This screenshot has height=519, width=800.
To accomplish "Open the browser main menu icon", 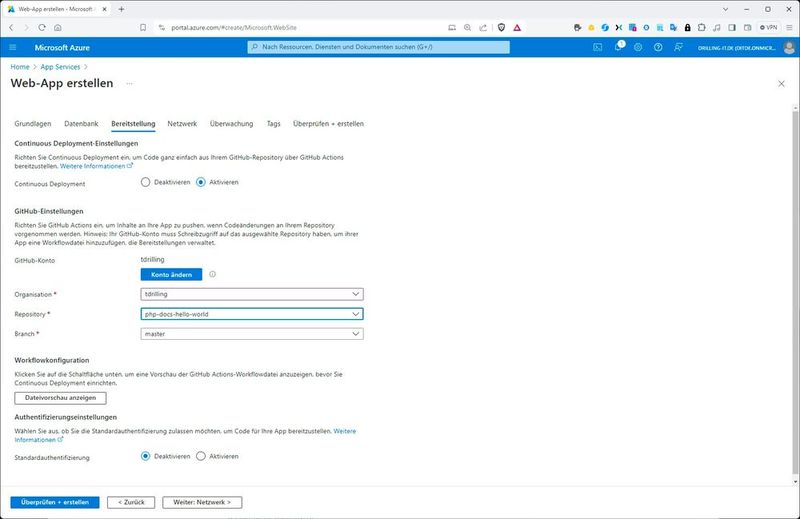I will [x=789, y=28].
